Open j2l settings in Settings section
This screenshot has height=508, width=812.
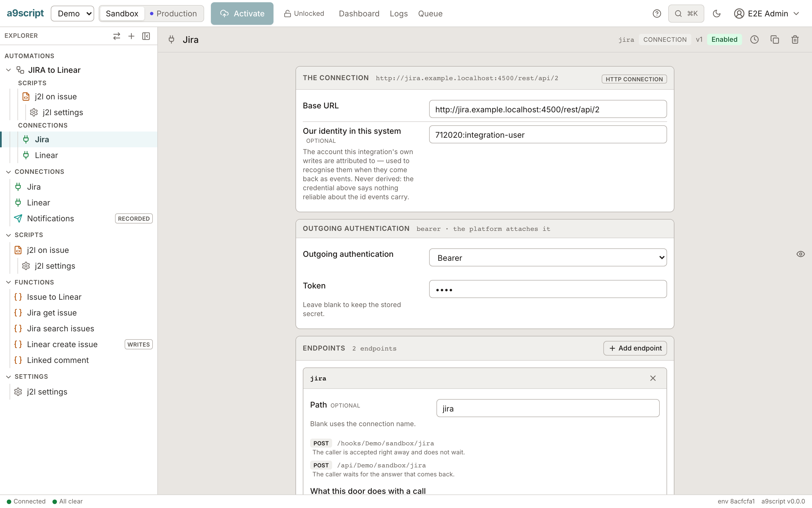(47, 392)
